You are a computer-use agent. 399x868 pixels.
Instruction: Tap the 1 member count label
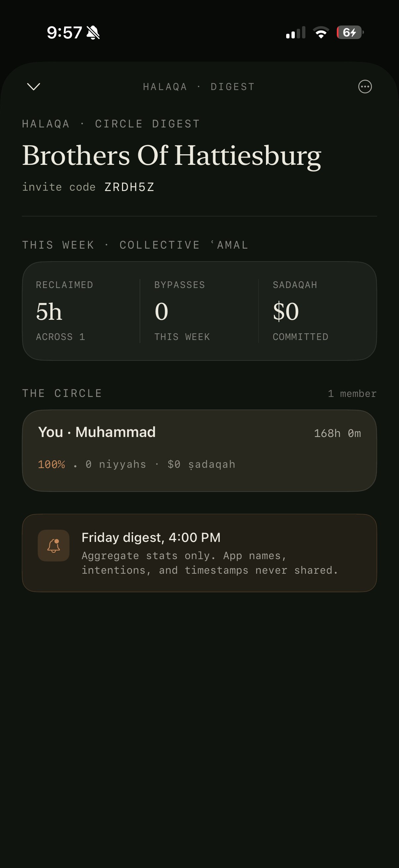352,394
